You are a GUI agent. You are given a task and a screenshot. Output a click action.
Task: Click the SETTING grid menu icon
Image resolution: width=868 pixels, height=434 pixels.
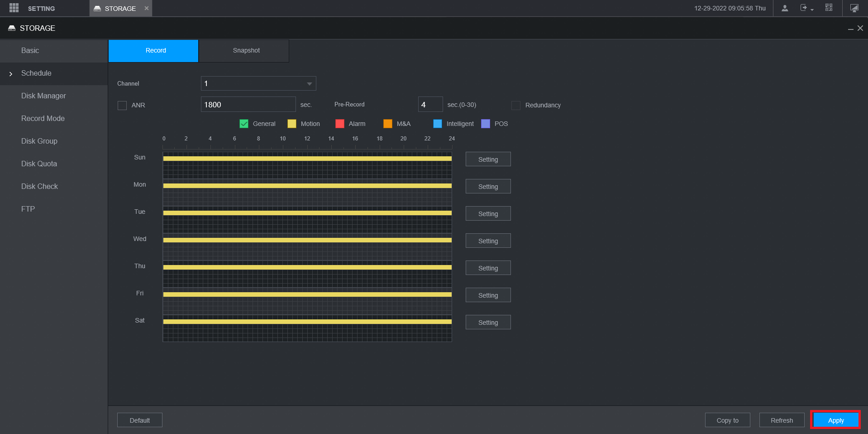point(14,8)
